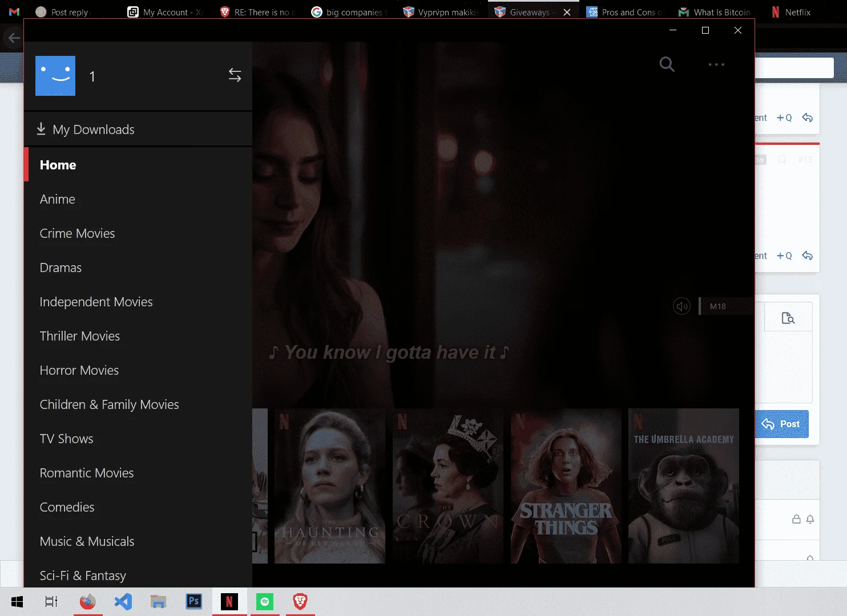Browse TV Shows
The height and width of the screenshot is (616, 847).
coord(138,439)
